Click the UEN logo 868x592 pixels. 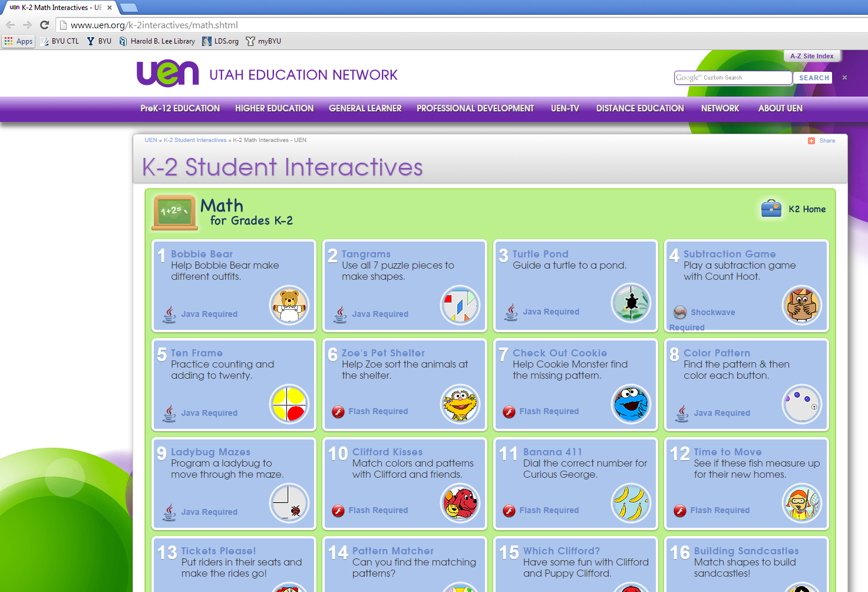[x=168, y=73]
